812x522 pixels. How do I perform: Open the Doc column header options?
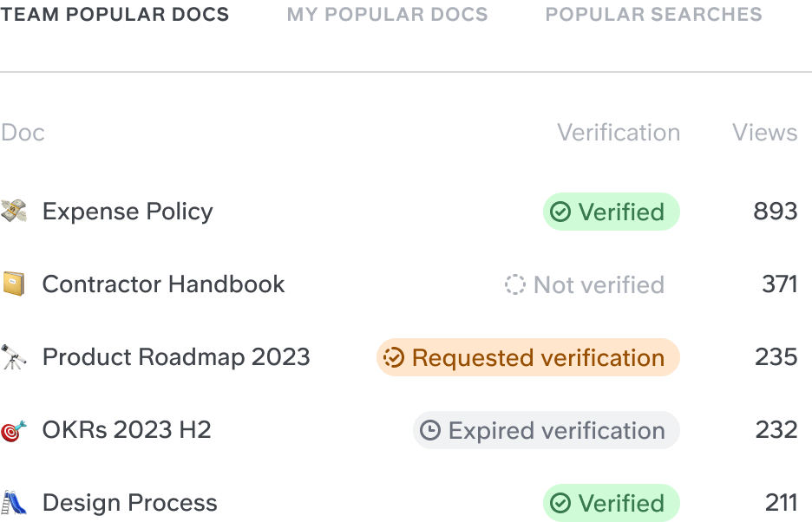click(23, 133)
